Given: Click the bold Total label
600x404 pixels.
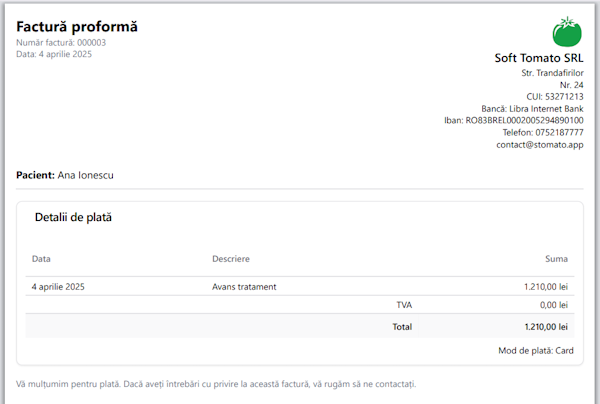Looking at the screenshot, I should [401, 326].
